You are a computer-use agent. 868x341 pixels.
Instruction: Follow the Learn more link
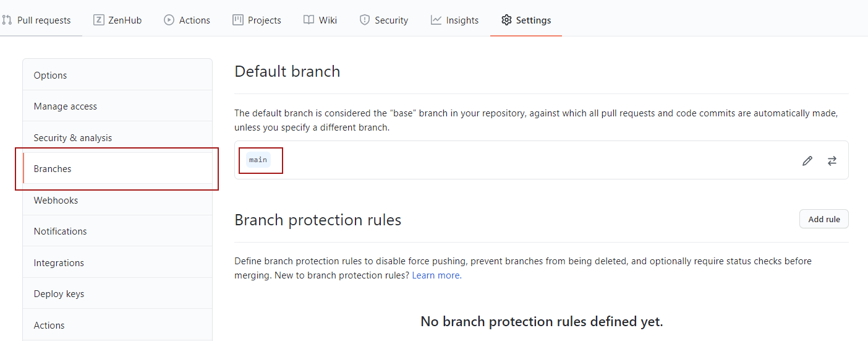[436, 275]
